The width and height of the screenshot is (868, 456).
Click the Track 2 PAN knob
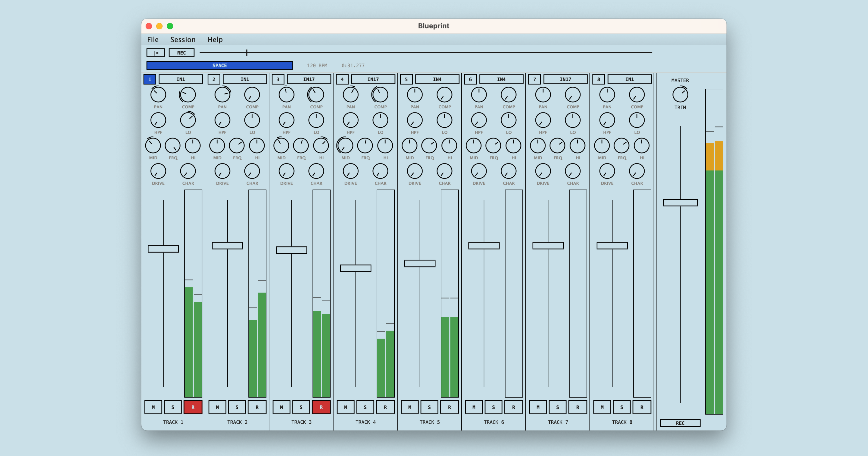pos(222,95)
